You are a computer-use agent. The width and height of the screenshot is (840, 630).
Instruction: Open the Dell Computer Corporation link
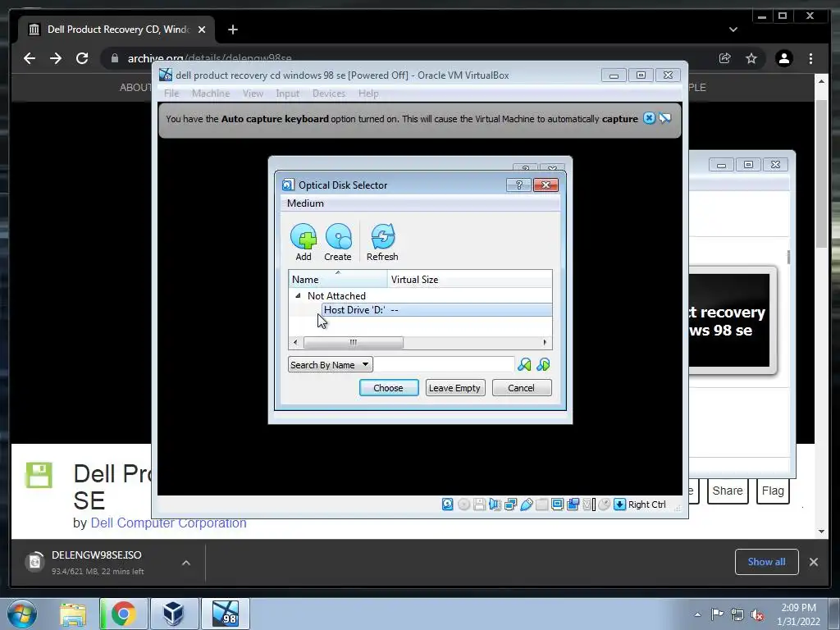pyautogui.click(x=168, y=523)
